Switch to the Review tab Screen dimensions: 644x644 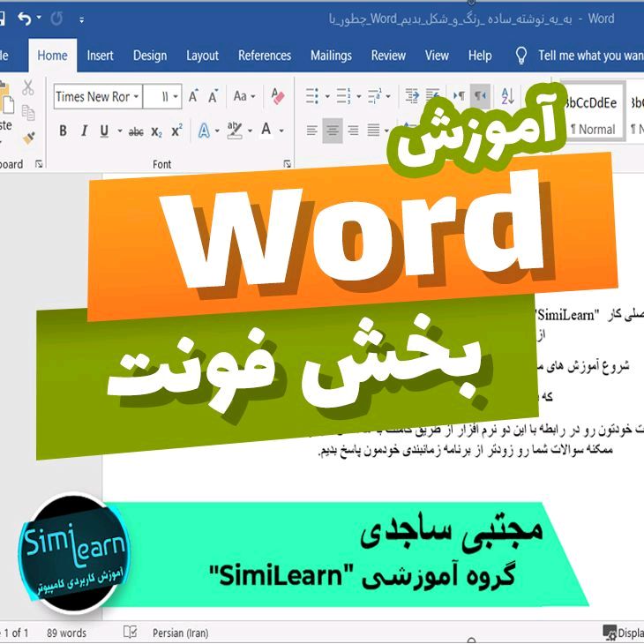[388, 56]
